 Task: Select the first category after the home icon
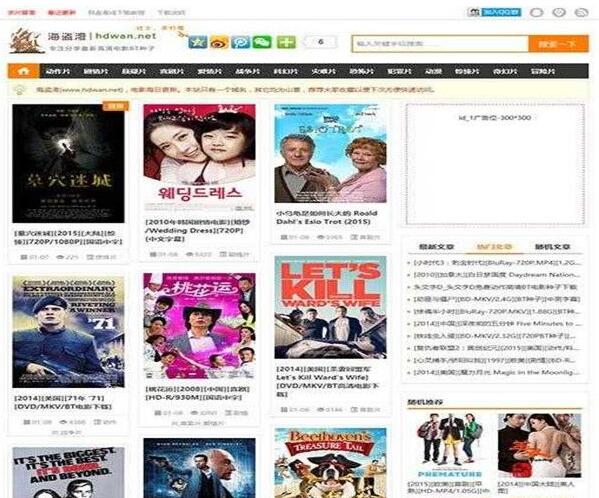click(58, 71)
